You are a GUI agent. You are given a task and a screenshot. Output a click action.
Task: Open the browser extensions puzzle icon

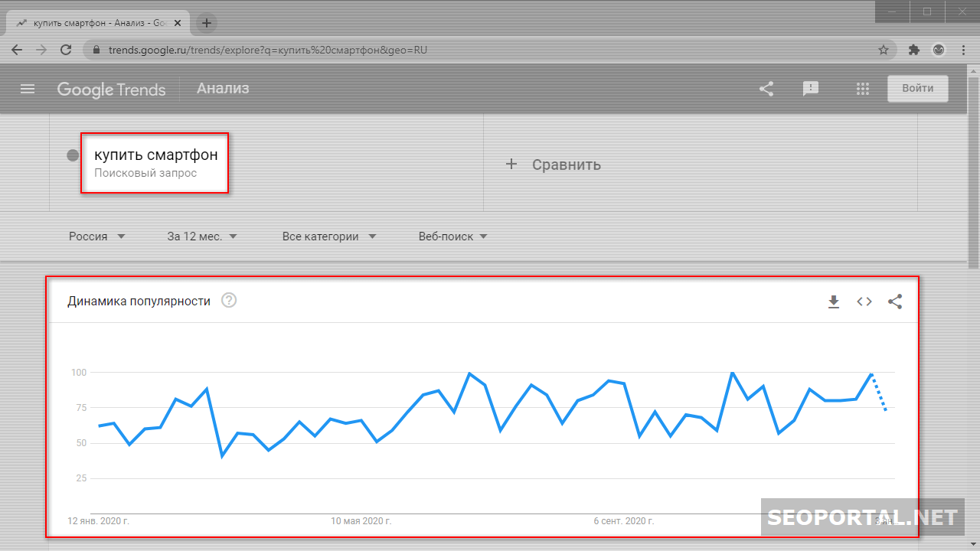click(x=913, y=50)
